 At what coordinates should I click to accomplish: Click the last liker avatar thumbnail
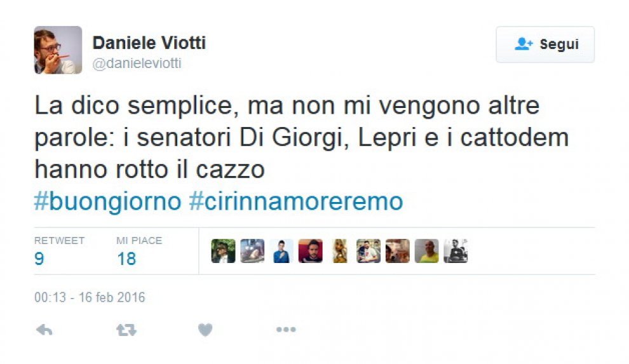click(x=456, y=251)
